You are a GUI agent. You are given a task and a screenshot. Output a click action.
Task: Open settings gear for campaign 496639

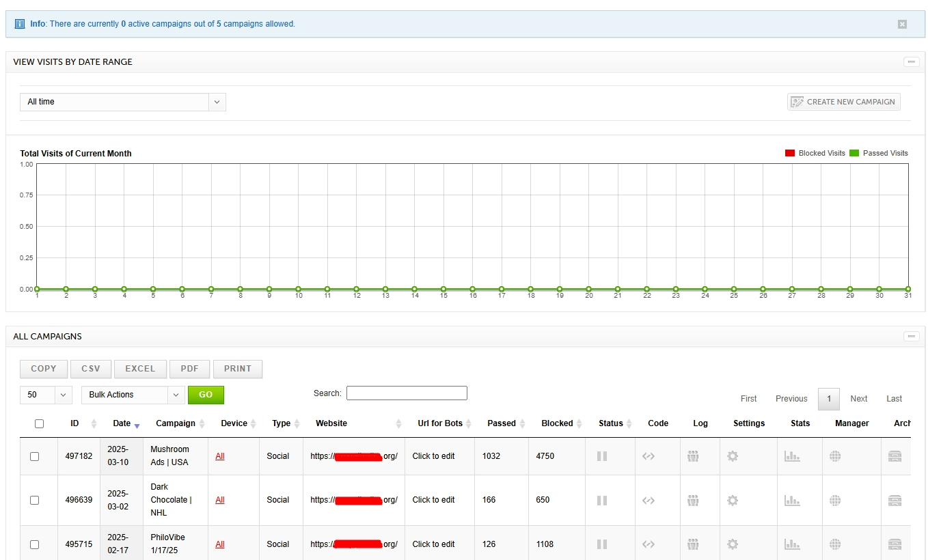(x=733, y=501)
